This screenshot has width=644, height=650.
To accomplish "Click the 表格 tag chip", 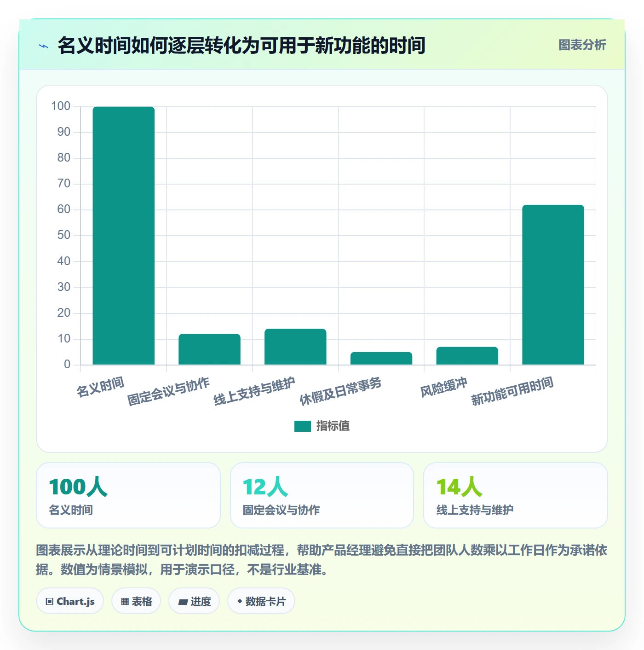I will (136, 601).
